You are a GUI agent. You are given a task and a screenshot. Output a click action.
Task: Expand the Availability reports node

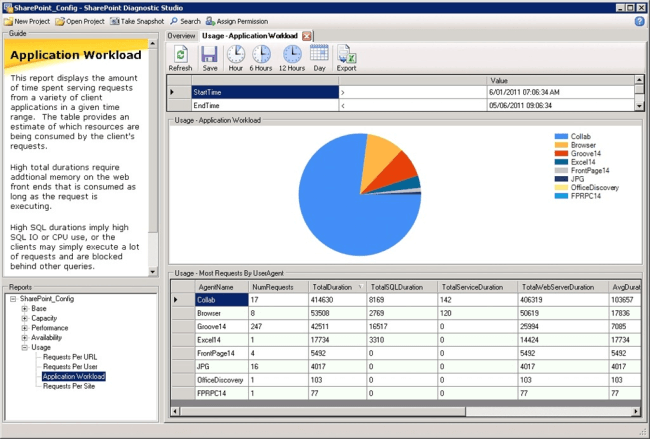[24, 338]
